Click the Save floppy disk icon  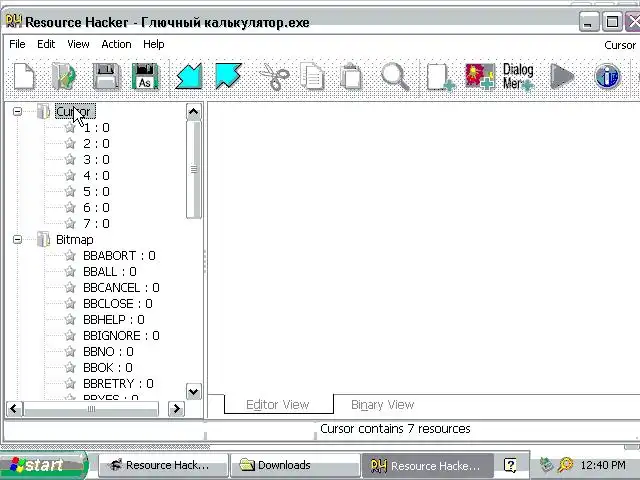[106, 76]
